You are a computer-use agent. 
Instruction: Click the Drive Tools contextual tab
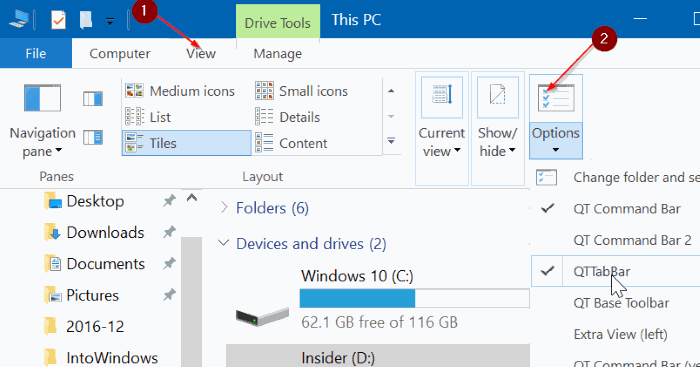click(x=278, y=22)
